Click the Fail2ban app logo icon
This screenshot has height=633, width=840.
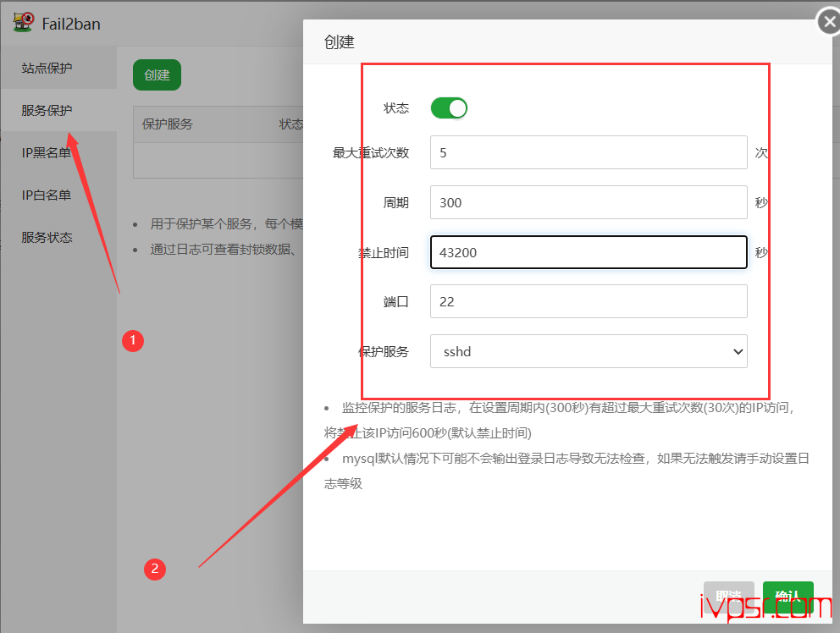(x=24, y=22)
